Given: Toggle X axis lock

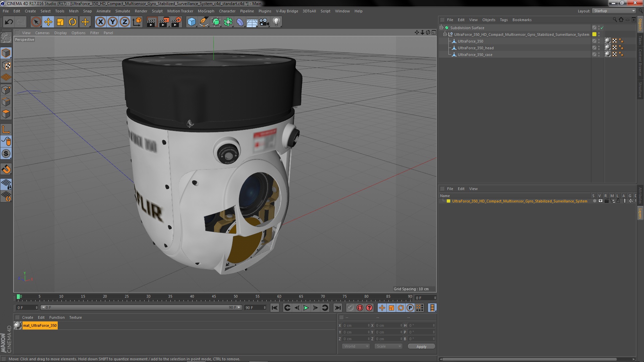Looking at the screenshot, I should click(100, 22).
